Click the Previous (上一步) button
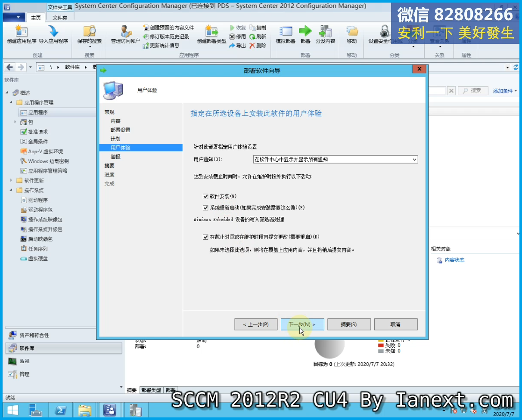The image size is (522, 420). click(x=256, y=324)
